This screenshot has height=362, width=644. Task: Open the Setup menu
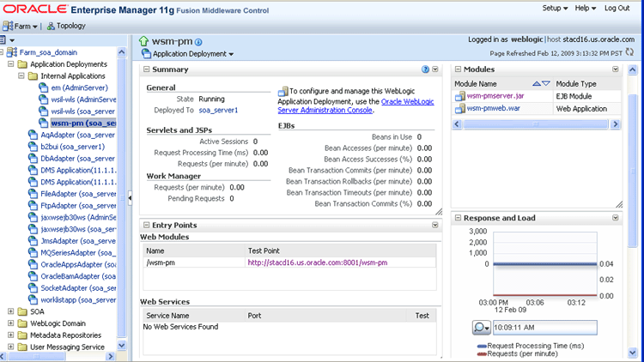tap(555, 9)
